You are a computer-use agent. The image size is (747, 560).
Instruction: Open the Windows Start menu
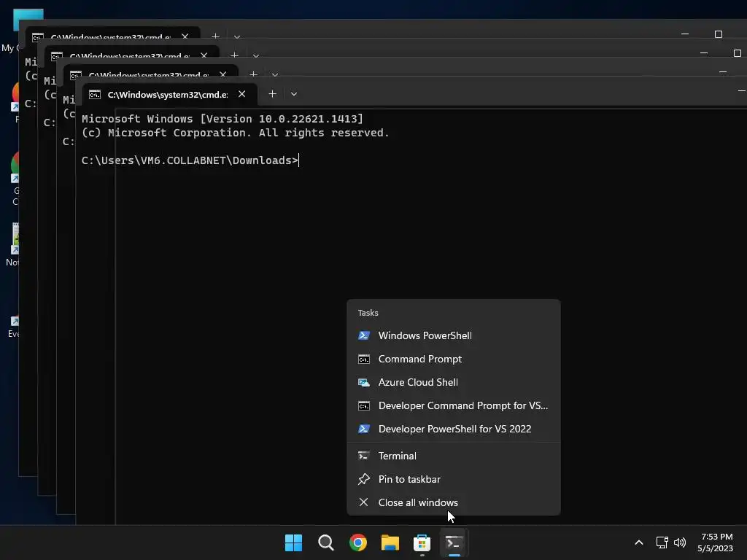(x=293, y=542)
